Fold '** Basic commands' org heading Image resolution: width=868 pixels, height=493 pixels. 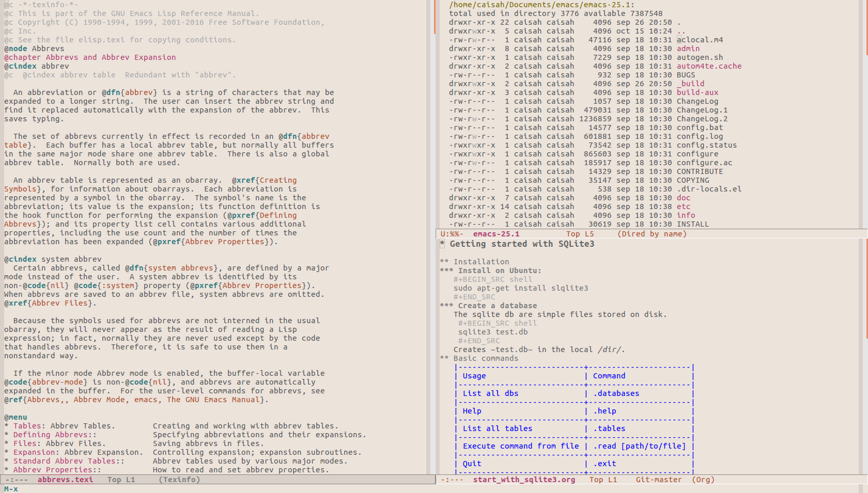click(479, 358)
